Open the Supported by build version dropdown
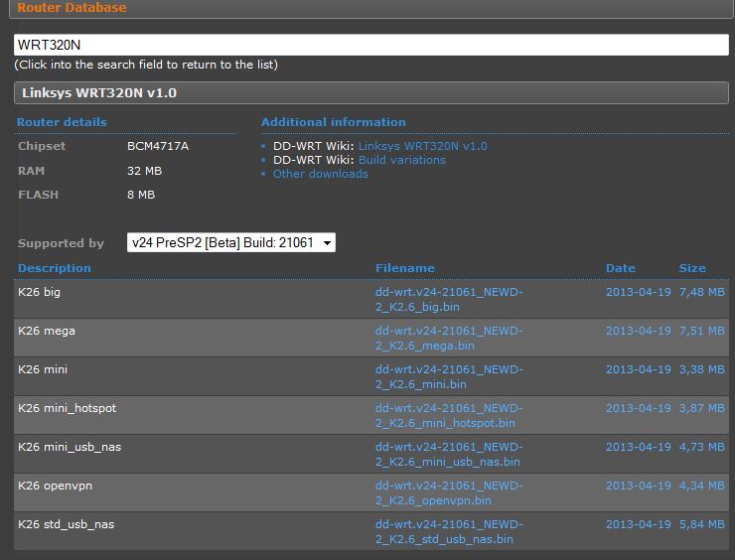Image resolution: width=735 pixels, height=560 pixels. click(230, 243)
